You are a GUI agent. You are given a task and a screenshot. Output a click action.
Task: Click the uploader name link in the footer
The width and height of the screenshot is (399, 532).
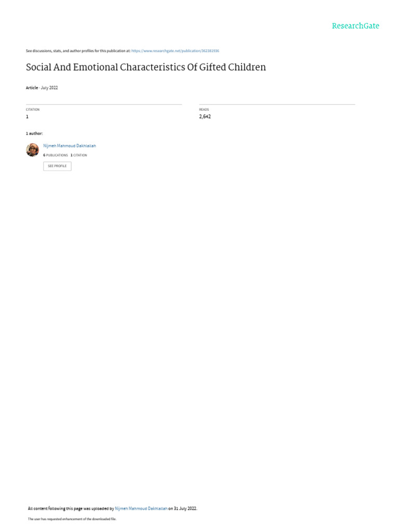pos(141,509)
